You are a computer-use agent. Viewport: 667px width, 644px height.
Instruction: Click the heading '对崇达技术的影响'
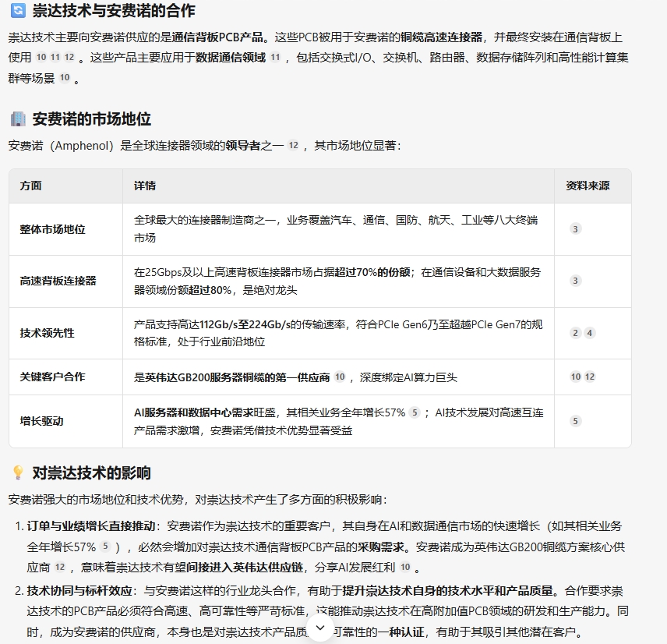[x=91, y=473]
